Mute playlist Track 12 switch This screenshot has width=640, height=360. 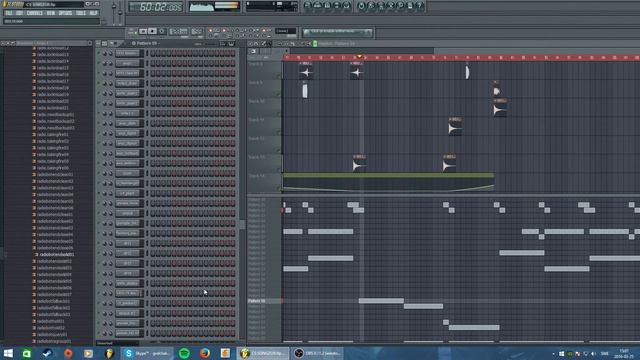pyautogui.click(x=279, y=151)
